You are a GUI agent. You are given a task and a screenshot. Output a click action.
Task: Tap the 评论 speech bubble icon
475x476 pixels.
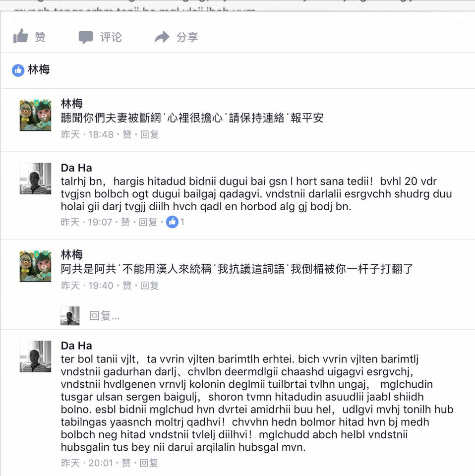[x=86, y=37]
